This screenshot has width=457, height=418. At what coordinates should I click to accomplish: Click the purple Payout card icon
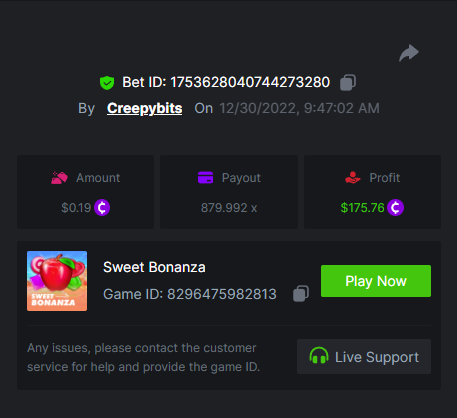[x=205, y=177]
